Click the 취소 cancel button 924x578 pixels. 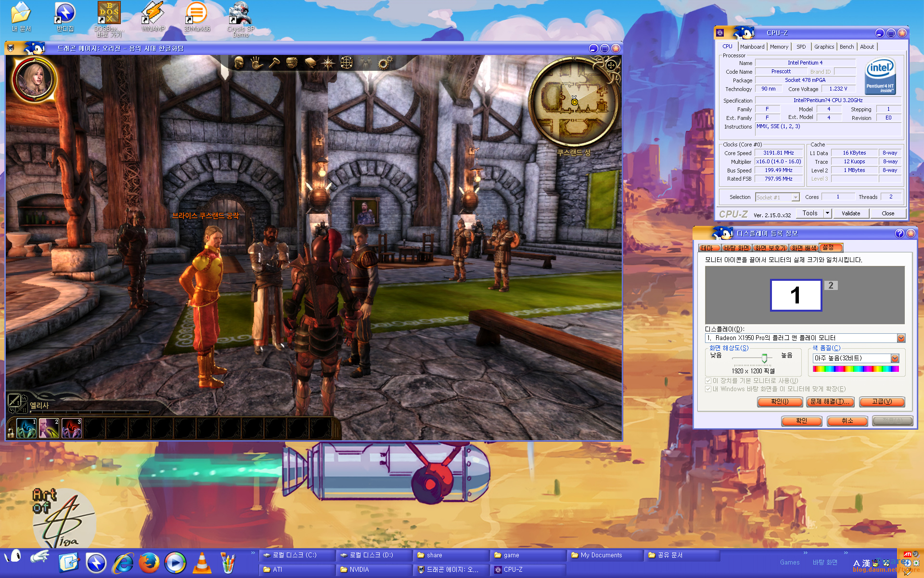847,421
